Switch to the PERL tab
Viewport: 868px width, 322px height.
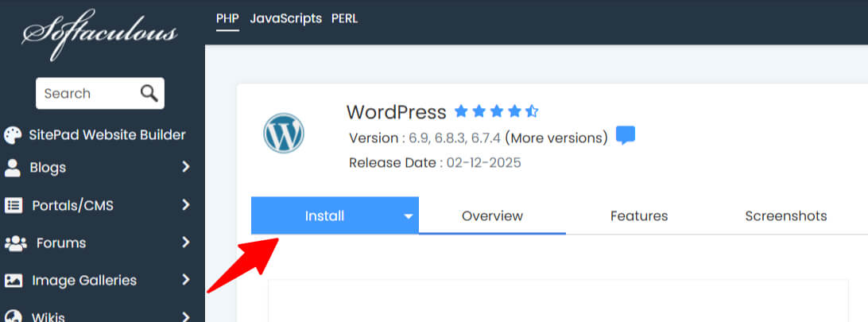pos(345,19)
